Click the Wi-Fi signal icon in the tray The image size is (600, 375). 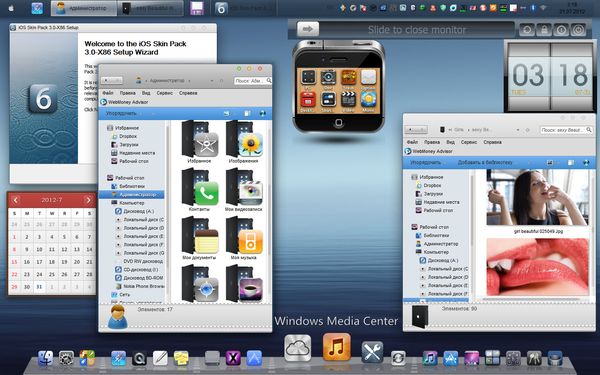pos(543,8)
